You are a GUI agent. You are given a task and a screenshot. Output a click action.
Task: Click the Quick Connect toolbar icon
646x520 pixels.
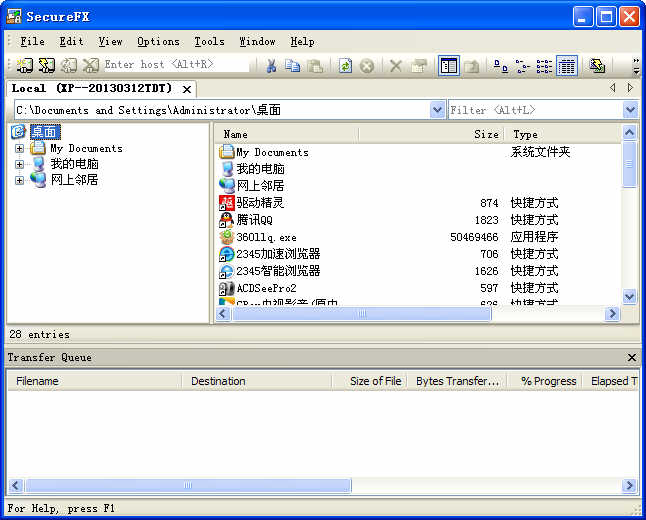point(46,66)
